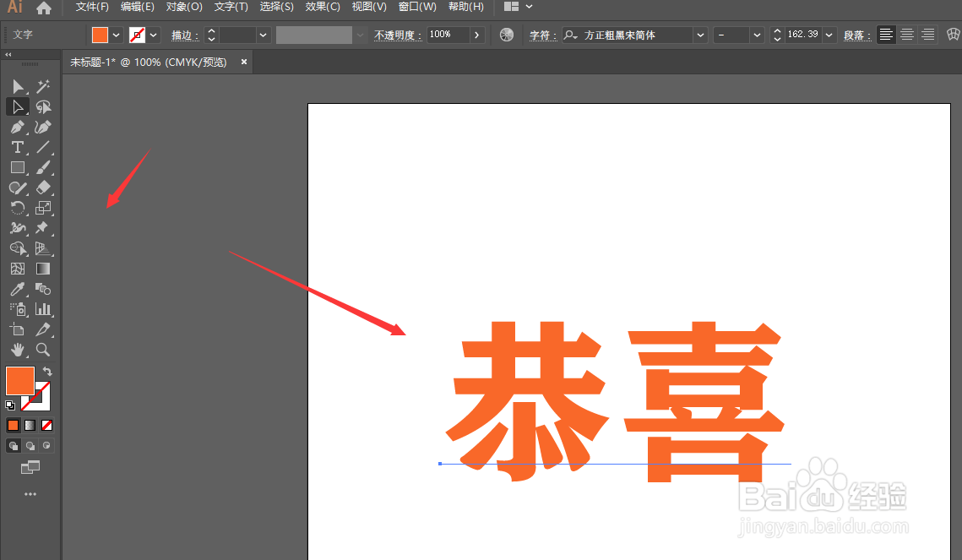962x560 pixels.
Task: Expand the opacity options arrow
Action: 476,35
